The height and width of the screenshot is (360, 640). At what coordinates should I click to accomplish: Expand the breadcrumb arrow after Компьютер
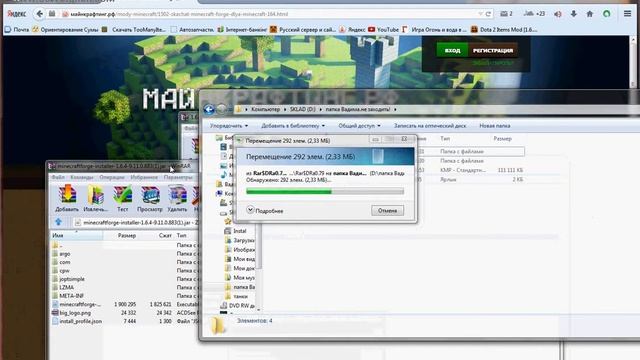pos(284,109)
